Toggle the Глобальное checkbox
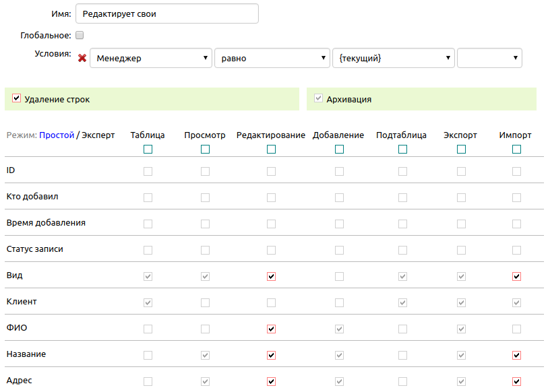Image resolution: width=548 pixels, height=392 pixels. coord(80,35)
